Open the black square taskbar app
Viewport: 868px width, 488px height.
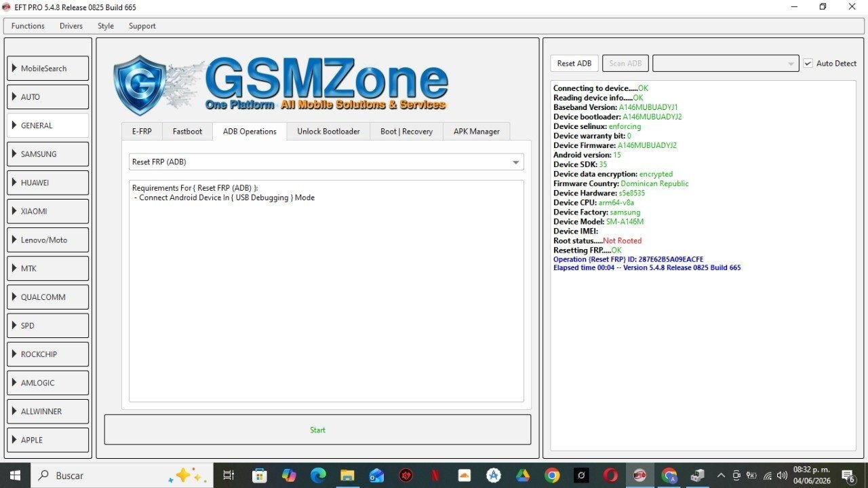pyautogui.click(x=581, y=475)
